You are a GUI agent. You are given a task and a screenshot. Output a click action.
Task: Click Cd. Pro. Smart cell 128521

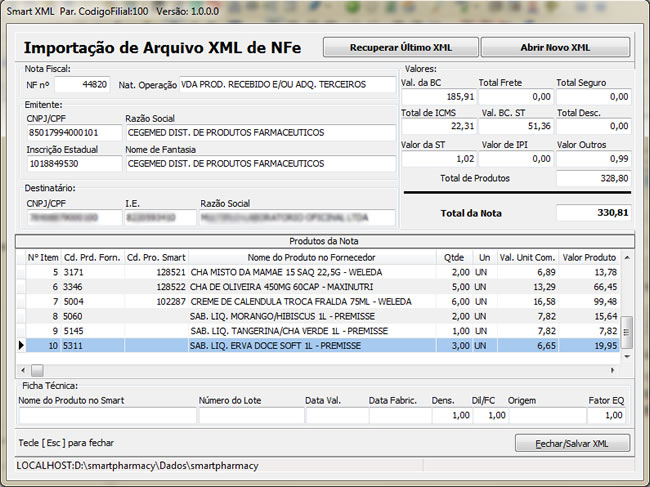156,272
